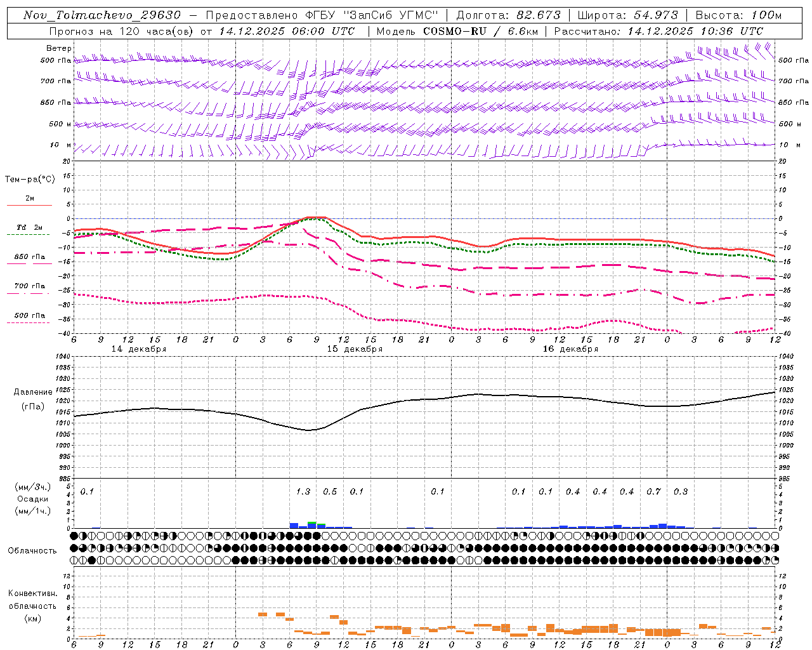Select the station title Nov_Tolmachevo_29630
812x650 pixels.
tap(102, 15)
